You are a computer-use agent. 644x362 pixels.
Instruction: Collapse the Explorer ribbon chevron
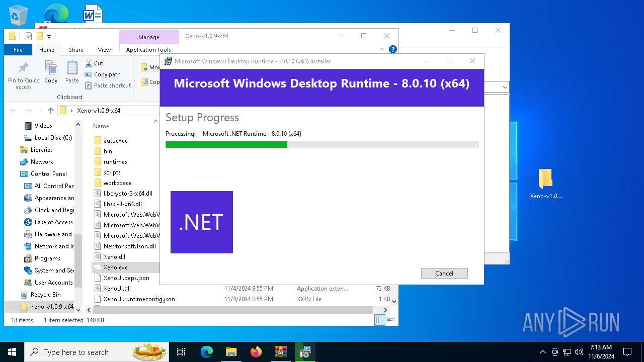[382, 49]
